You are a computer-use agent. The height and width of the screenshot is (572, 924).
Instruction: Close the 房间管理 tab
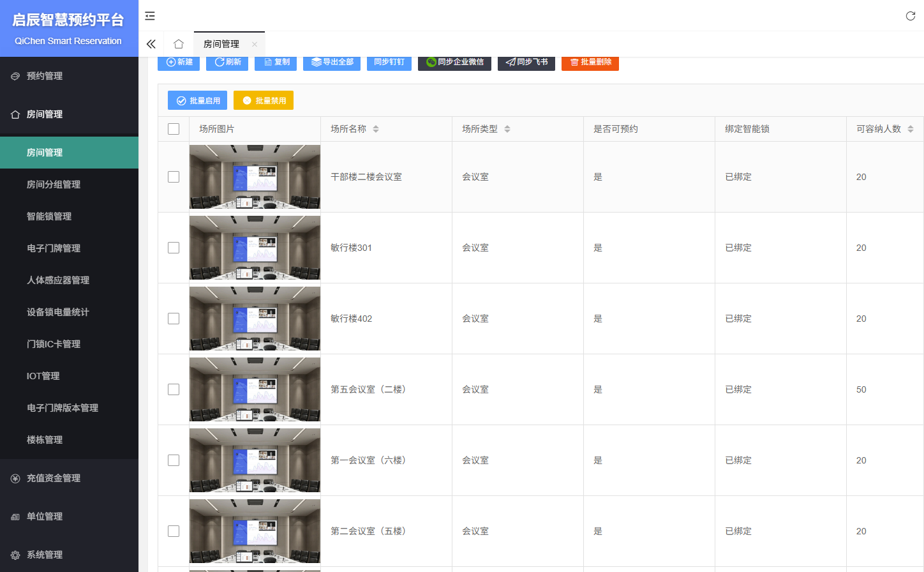pyautogui.click(x=255, y=44)
